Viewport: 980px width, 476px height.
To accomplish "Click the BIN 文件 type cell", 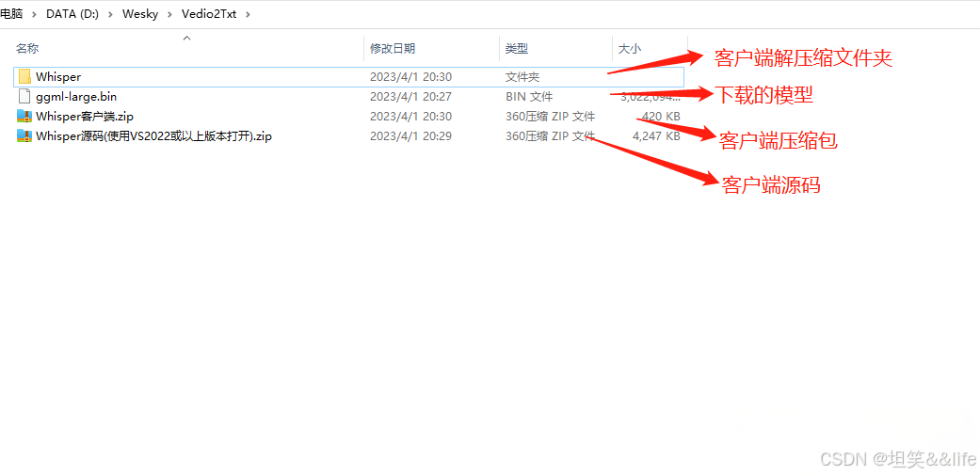I will pos(529,96).
